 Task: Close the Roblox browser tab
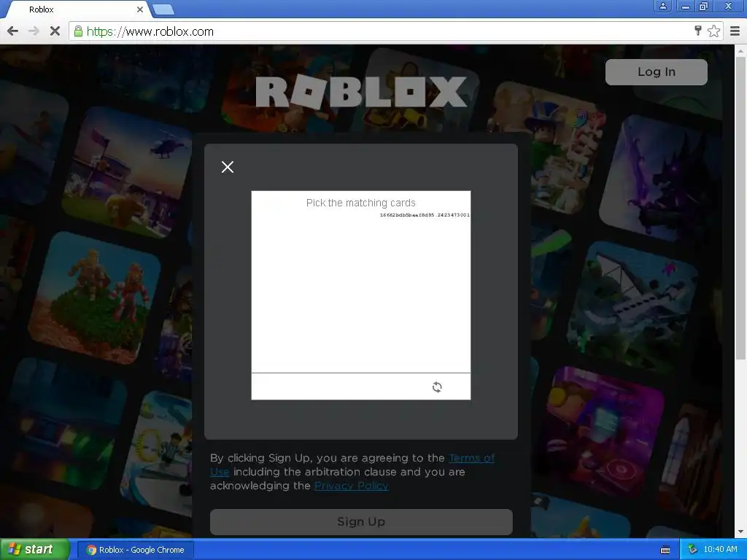(139, 9)
